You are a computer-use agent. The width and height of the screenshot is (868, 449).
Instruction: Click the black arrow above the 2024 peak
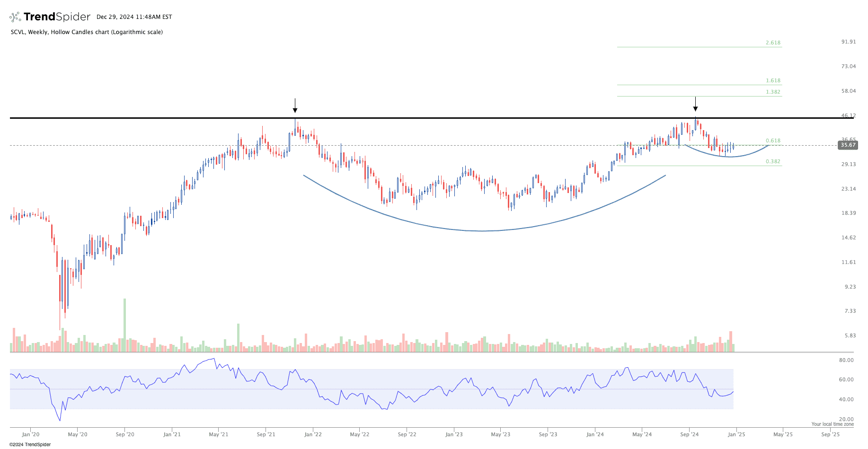click(x=695, y=104)
